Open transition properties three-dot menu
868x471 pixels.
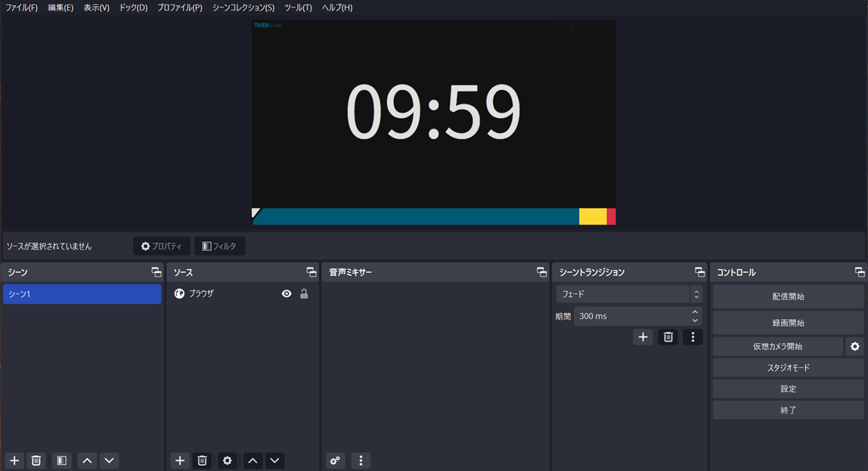(x=693, y=337)
